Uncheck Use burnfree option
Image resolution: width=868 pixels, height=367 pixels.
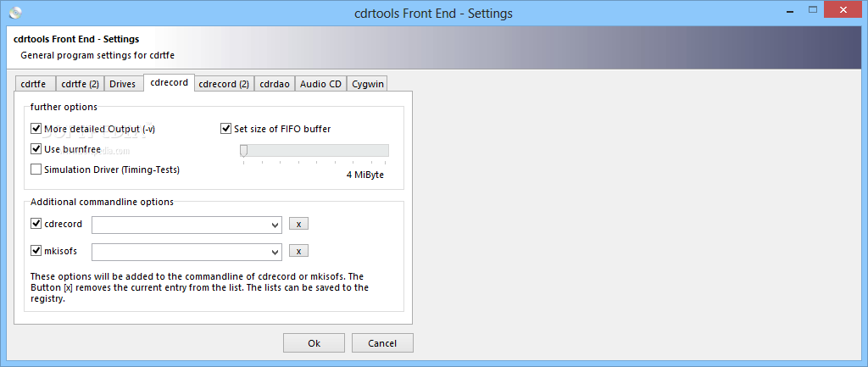click(36, 149)
